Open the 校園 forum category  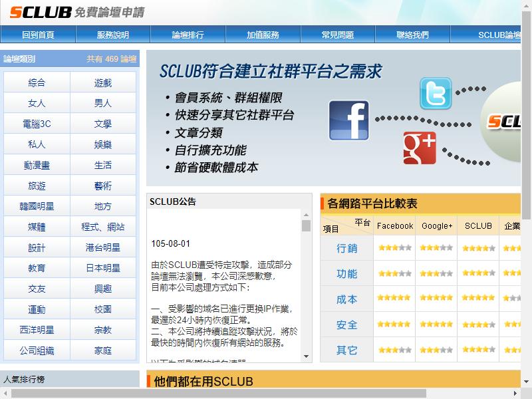[103, 309]
